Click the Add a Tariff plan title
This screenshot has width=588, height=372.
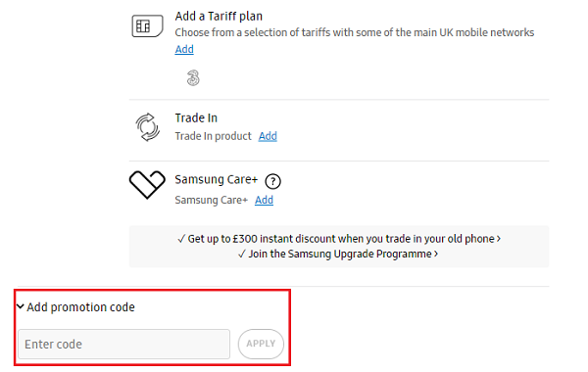click(219, 16)
